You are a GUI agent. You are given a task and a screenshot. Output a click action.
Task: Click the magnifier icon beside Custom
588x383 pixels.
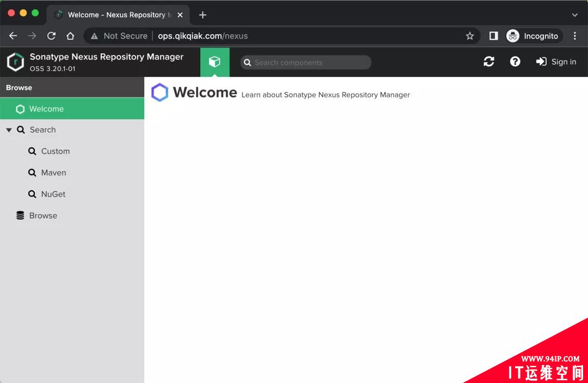click(32, 151)
